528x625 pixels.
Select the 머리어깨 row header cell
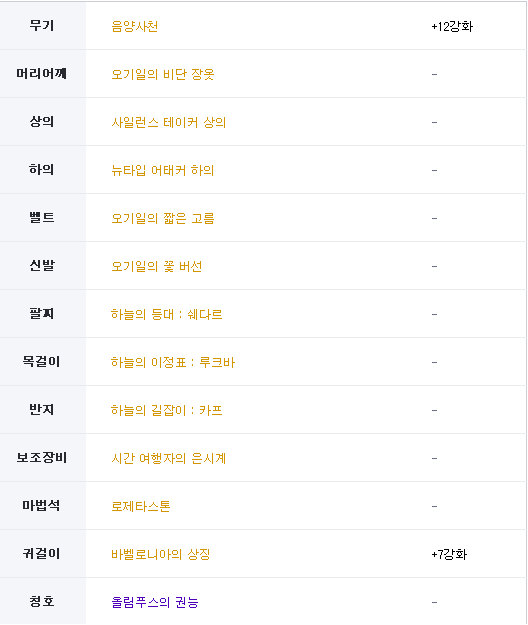[x=43, y=74]
